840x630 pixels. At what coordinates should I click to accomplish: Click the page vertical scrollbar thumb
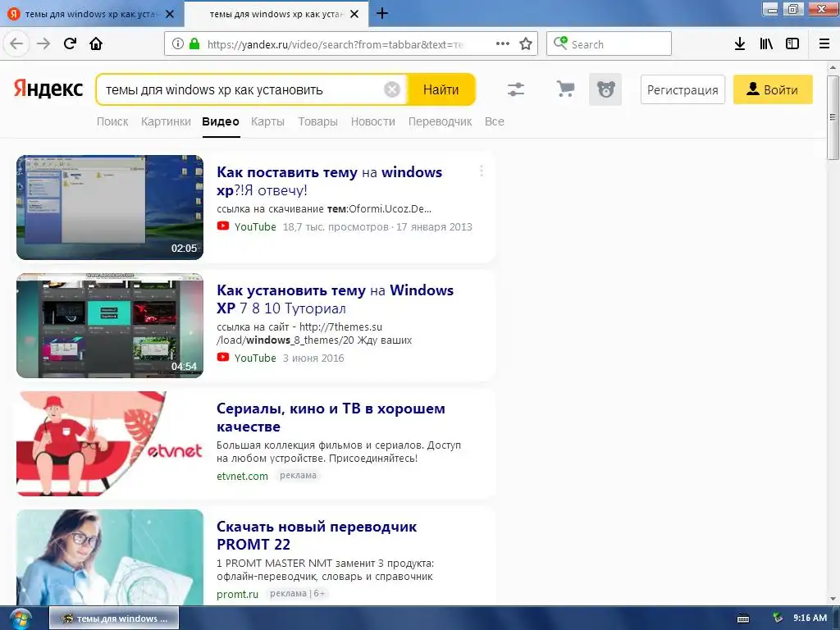(833, 117)
